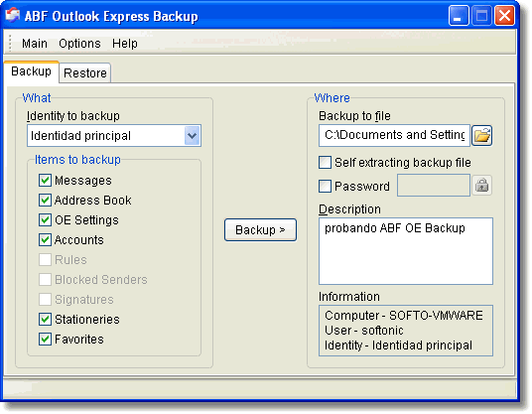Image resolution: width=532 pixels, height=414 pixels.
Task: Select the Backup tab
Action: coord(31,71)
